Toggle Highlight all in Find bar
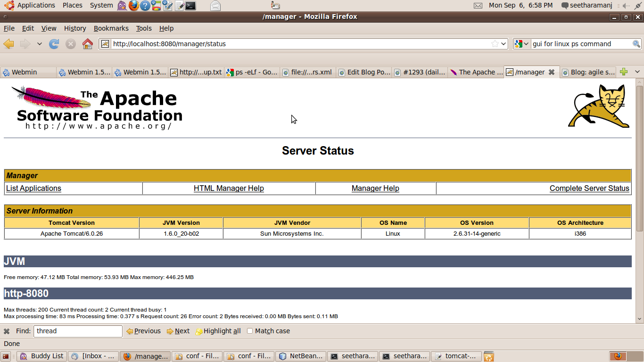644x362 pixels. click(x=218, y=331)
